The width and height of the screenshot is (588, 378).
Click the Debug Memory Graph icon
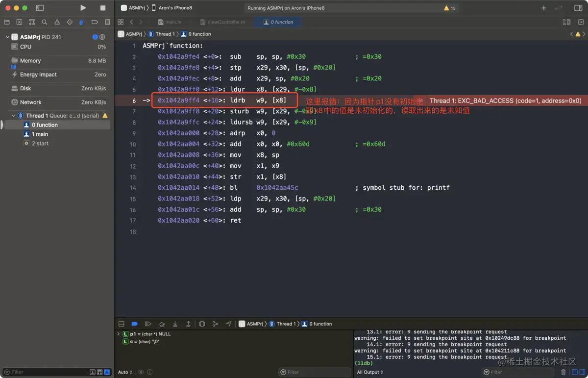tap(215, 324)
